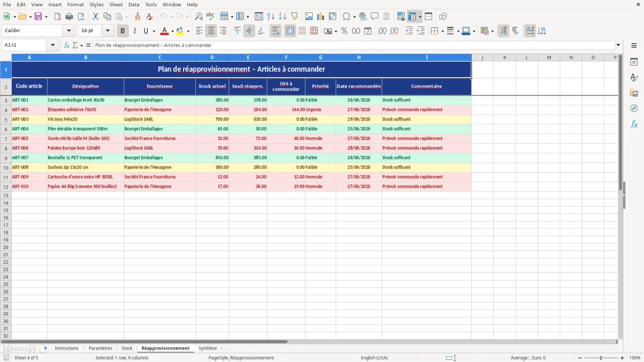The height and width of the screenshot is (362, 644).
Task: Apply the yellow background color swatch
Action: click(180, 31)
